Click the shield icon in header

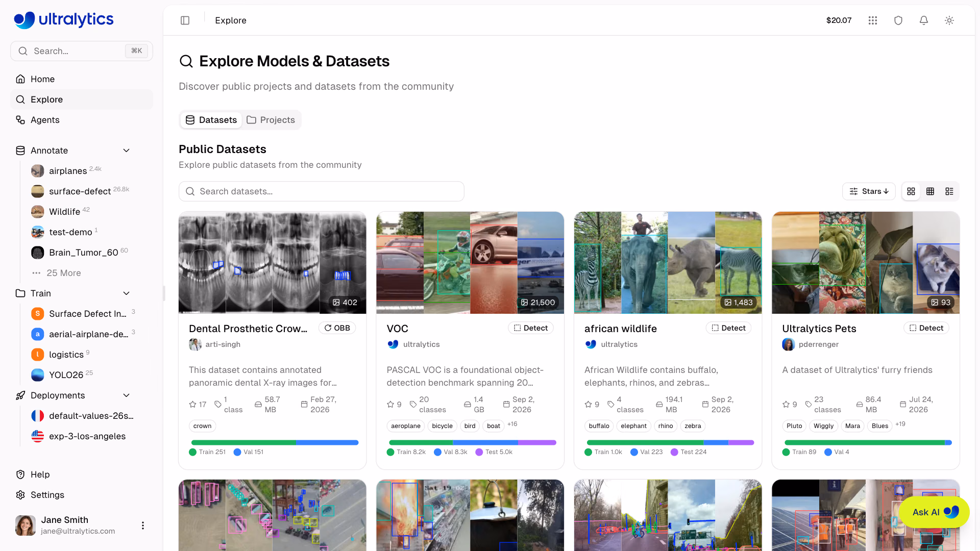[x=898, y=20]
